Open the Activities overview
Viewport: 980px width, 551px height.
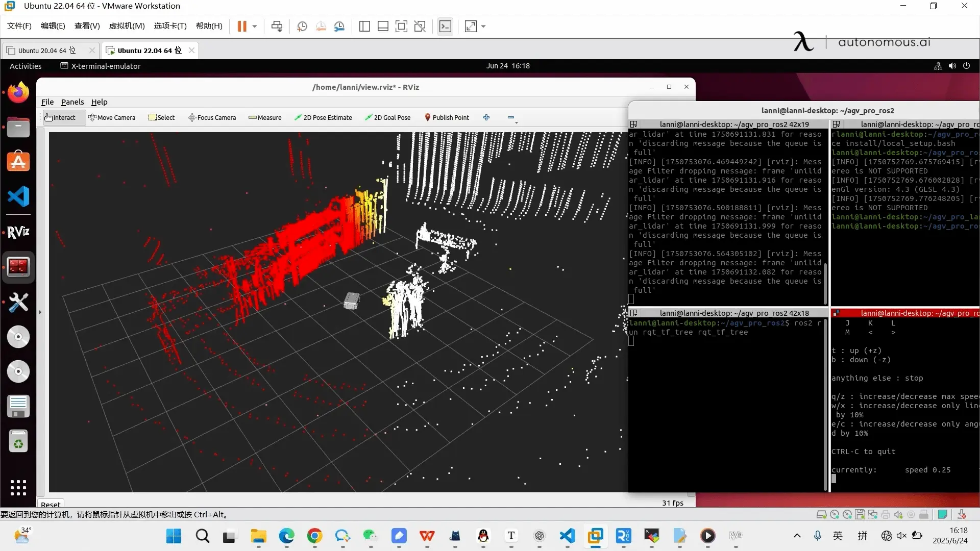(x=26, y=66)
